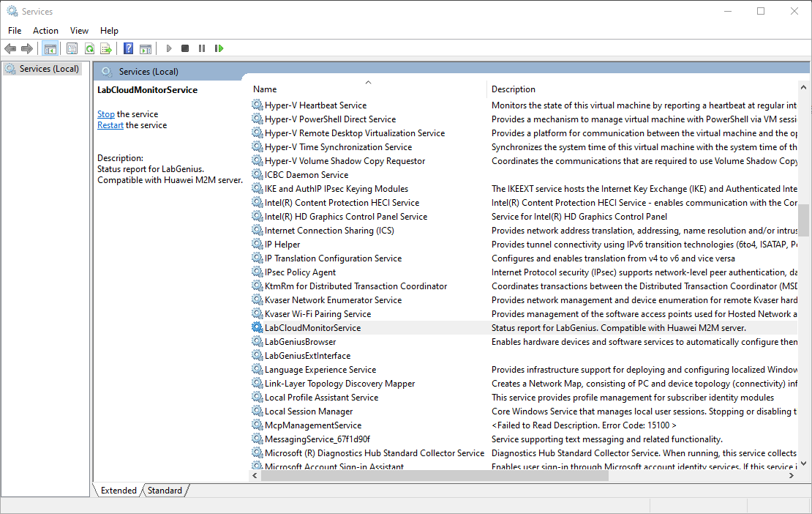812x514 pixels.
Task: Click the vertical scrollbar up arrow
Action: tap(803, 87)
